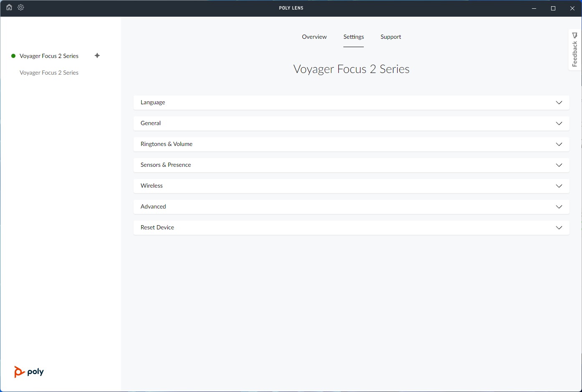The width and height of the screenshot is (582, 392).
Task: Click the Sensors & Presence label
Action: pyautogui.click(x=166, y=165)
